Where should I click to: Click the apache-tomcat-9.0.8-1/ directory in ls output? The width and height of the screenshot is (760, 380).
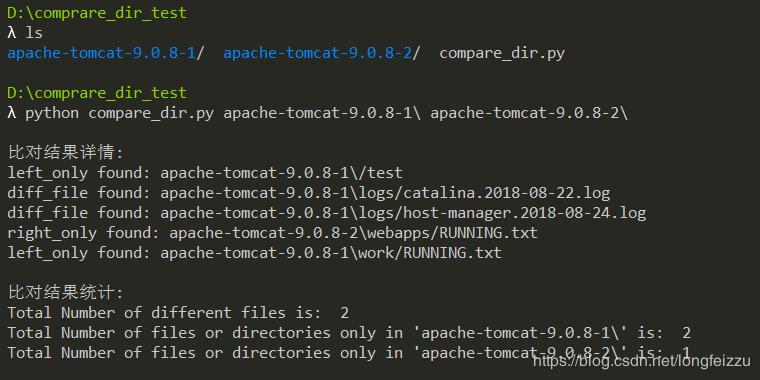pyautogui.click(x=106, y=53)
